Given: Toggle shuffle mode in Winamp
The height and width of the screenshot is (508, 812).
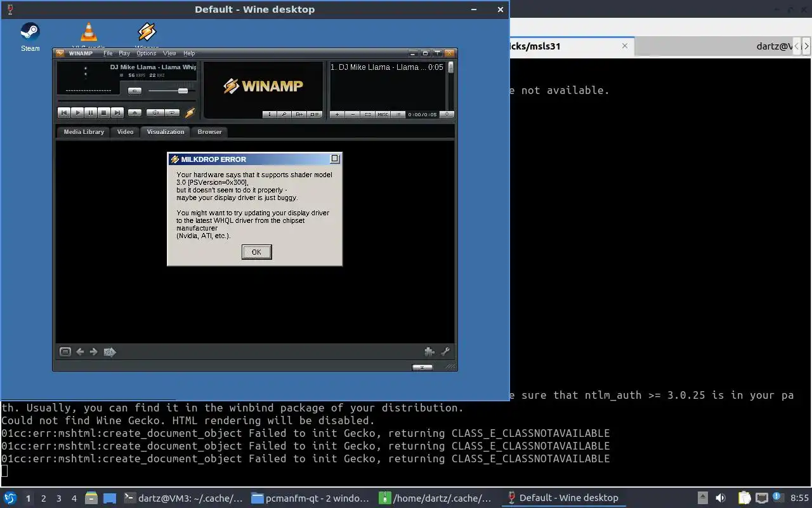Looking at the screenshot, I should 155,112.
